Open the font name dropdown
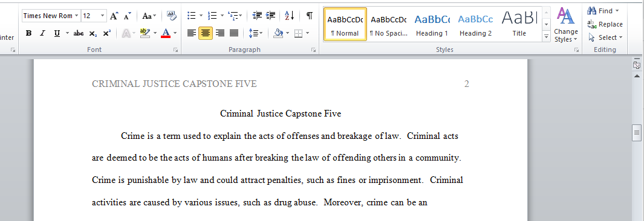Image resolution: width=644 pixels, height=221 pixels. coord(76,16)
